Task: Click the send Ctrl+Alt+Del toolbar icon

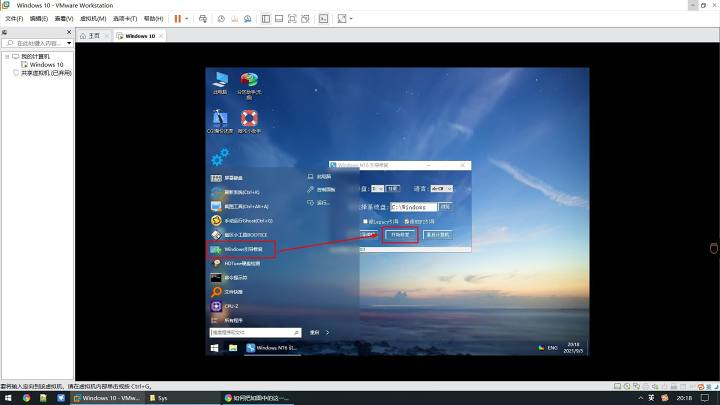Action: 203,19
